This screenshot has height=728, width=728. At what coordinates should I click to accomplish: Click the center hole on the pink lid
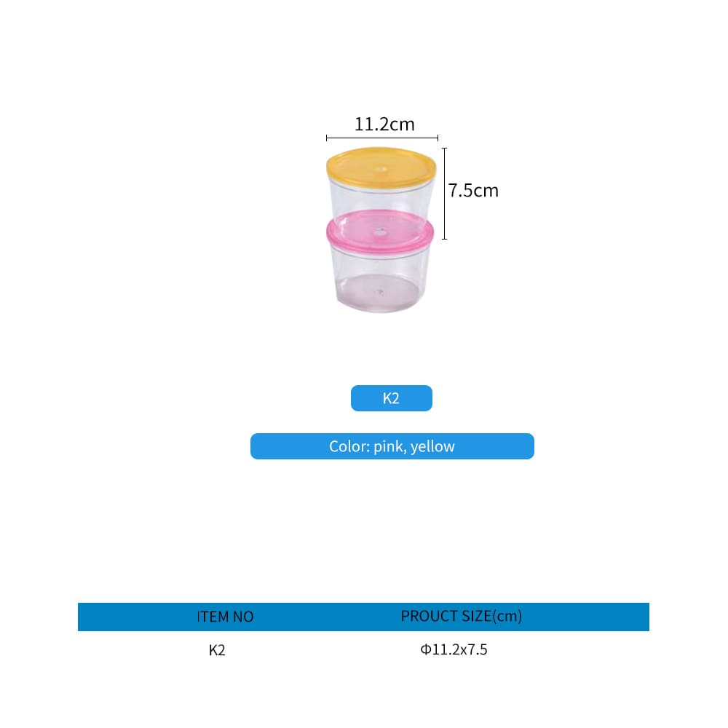[x=378, y=233]
